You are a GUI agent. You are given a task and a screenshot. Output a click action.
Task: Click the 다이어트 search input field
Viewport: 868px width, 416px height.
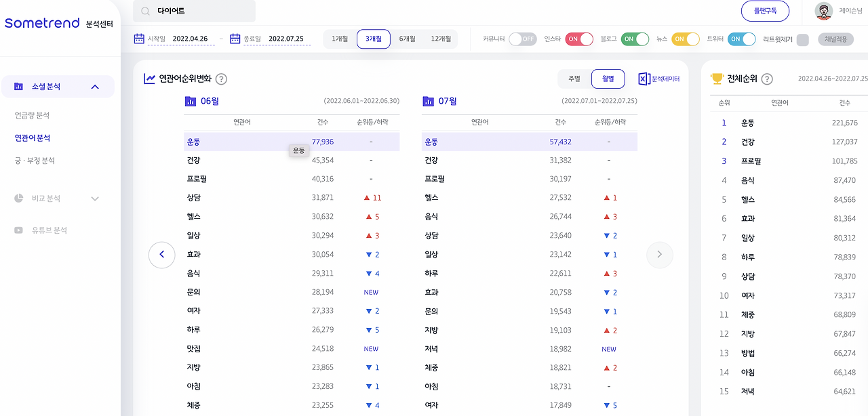coord(195,11)
